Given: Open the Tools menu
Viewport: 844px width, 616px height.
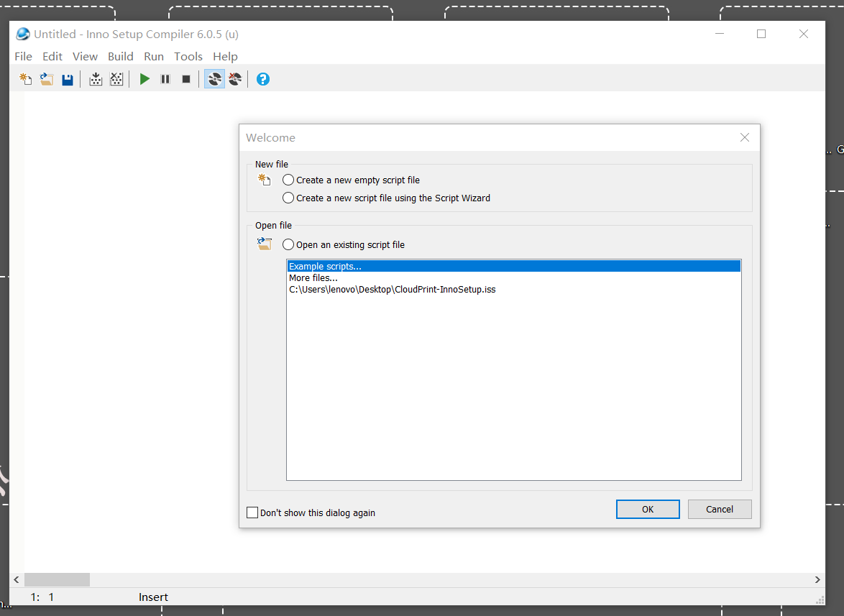Looking at the screenshot, I should coord(188,57).
